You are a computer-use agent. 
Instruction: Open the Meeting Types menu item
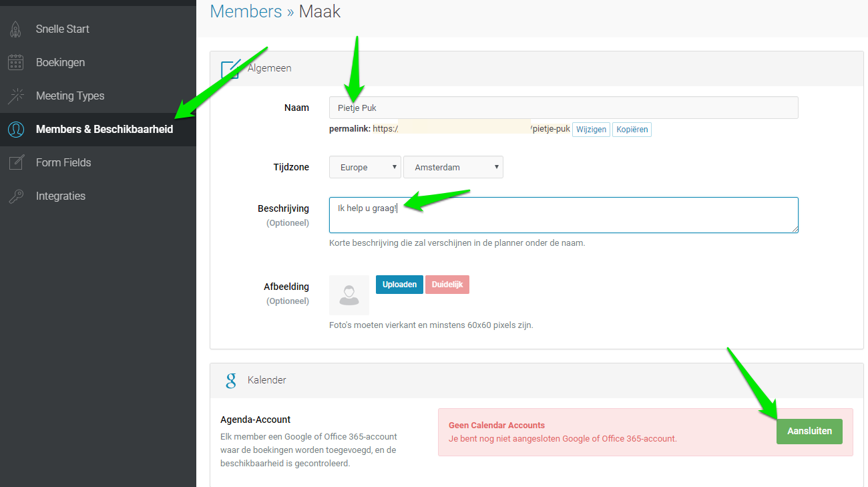tap(70, 96)
